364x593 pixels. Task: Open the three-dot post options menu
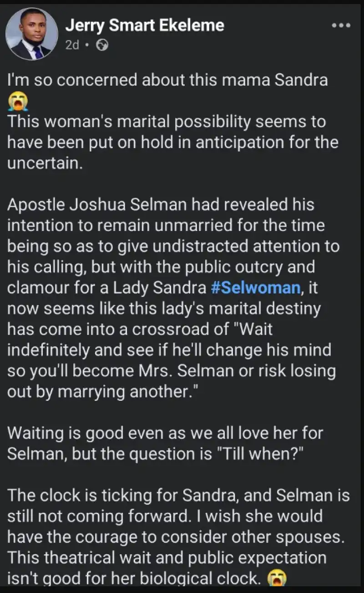click(341, 26)
